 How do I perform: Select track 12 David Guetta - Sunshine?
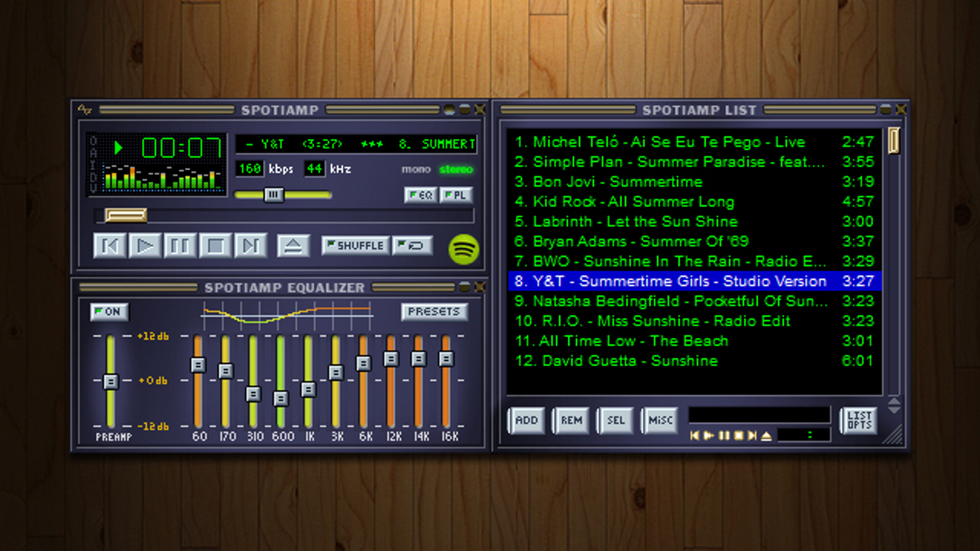coord(695,361)
